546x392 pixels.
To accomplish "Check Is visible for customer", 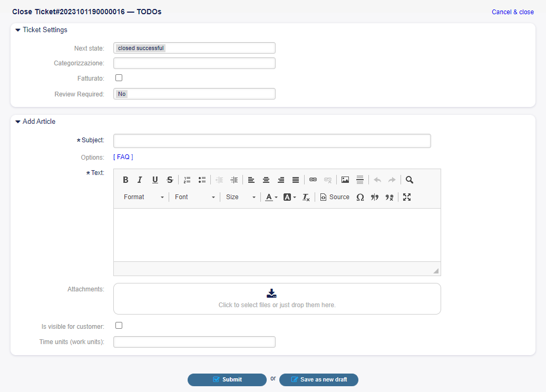I will (119, 326).
